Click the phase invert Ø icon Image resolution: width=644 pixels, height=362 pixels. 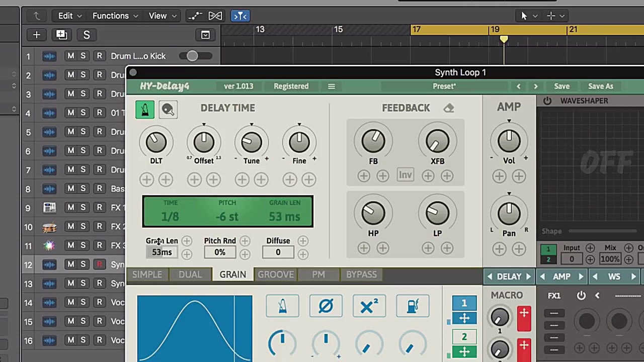tap(326, 306)
